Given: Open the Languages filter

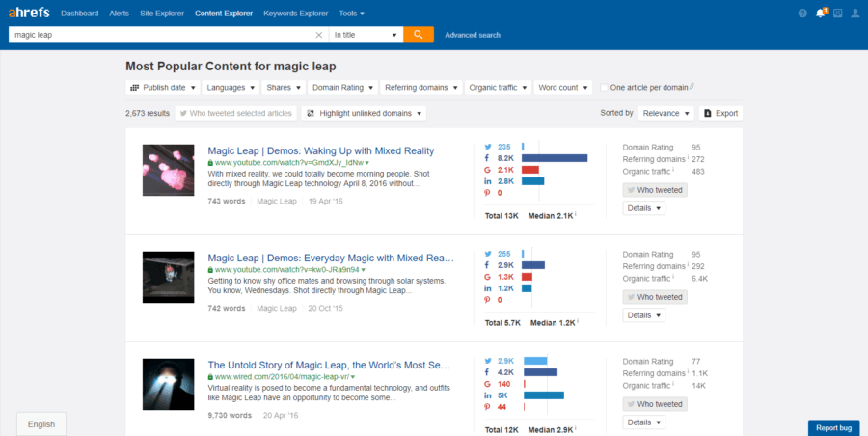Looking at the screenshot, I should point(231,88).
